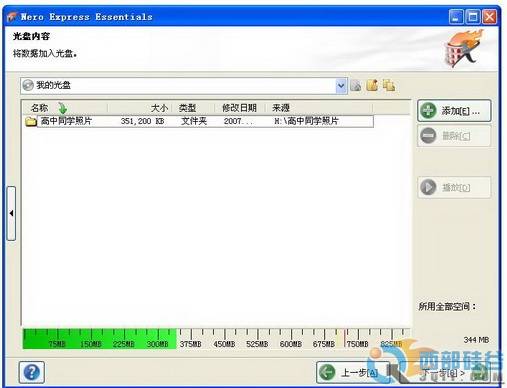Click the new folder icon in toolbar

coord(372,85)
